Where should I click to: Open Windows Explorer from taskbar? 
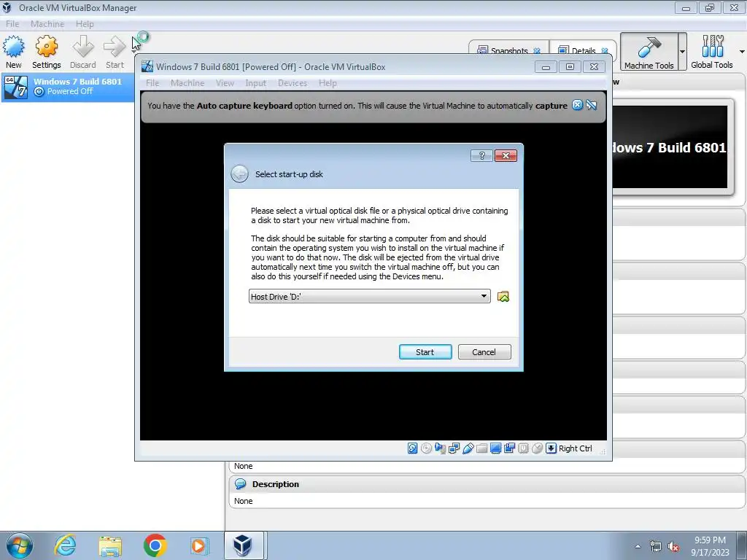pyautogui.click(x=110, y=545)
